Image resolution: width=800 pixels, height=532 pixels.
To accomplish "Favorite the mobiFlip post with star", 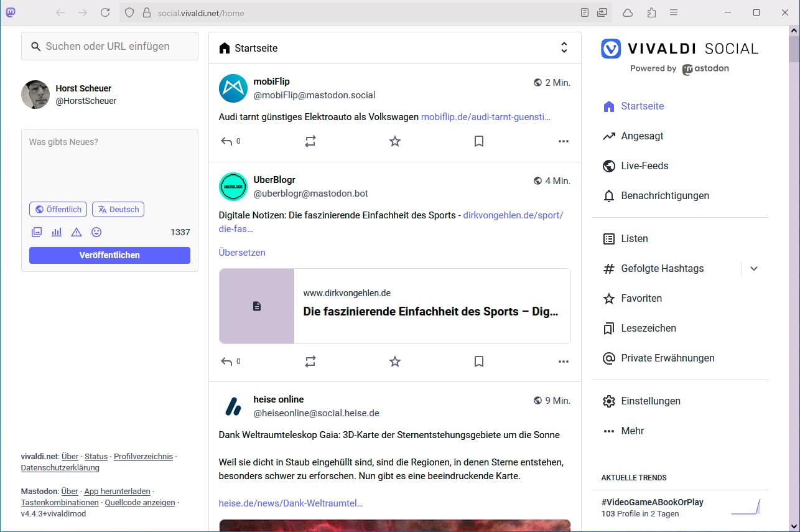I will (x=395, y=141).
